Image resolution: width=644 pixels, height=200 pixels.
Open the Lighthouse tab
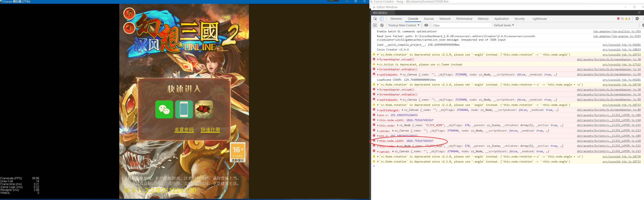(540, 19)
